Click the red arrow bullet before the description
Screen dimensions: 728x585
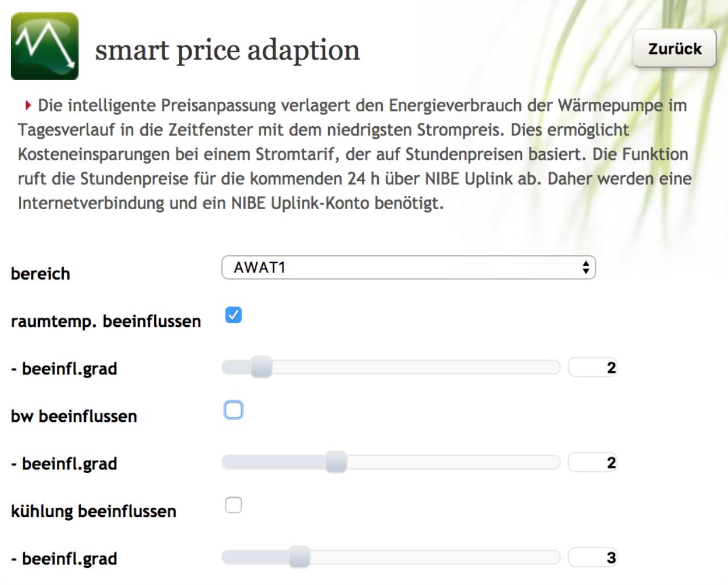click(28, 105)
